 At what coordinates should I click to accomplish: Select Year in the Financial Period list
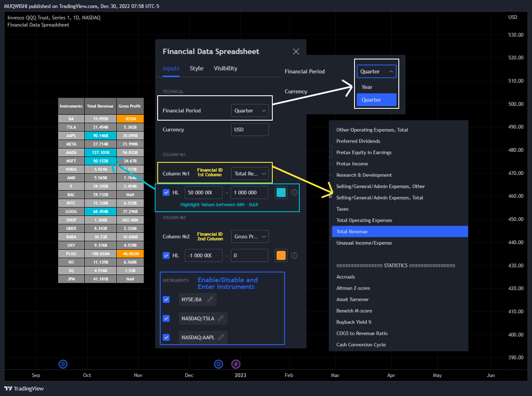click(376, 87)
